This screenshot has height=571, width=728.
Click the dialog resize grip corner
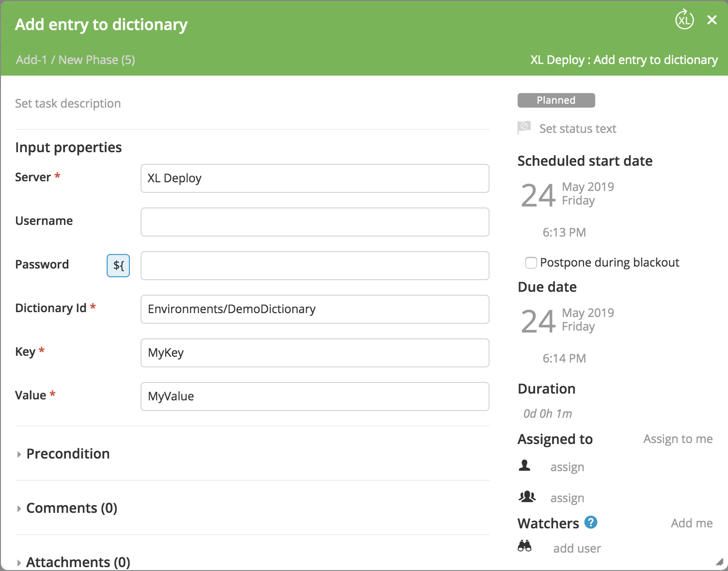coord(719,562)
